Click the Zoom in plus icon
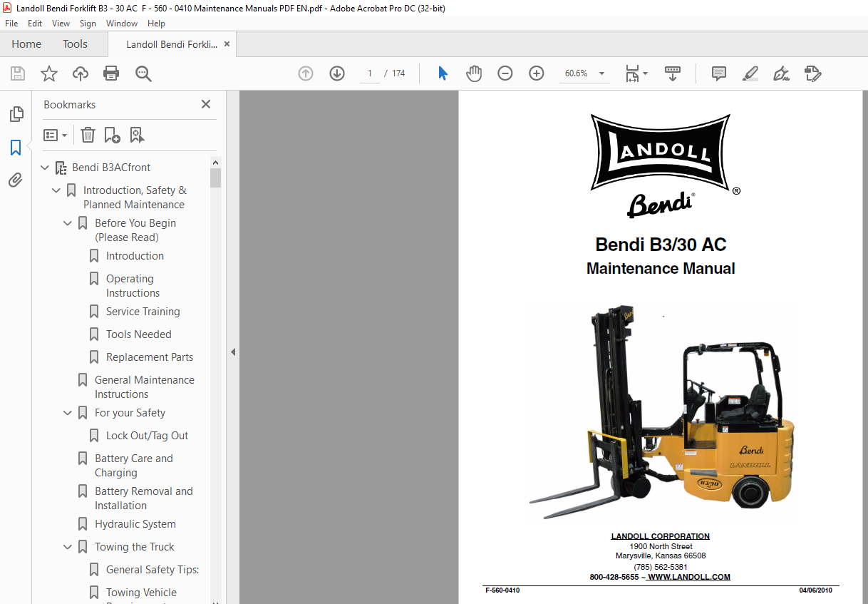This screenshot has height=604, width=868. click(537, 73)
